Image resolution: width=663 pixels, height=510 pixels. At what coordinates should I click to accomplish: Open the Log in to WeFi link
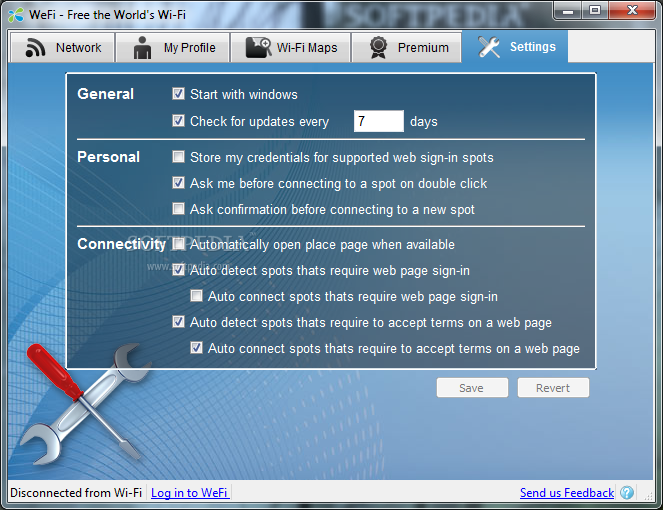click(189, 493)
